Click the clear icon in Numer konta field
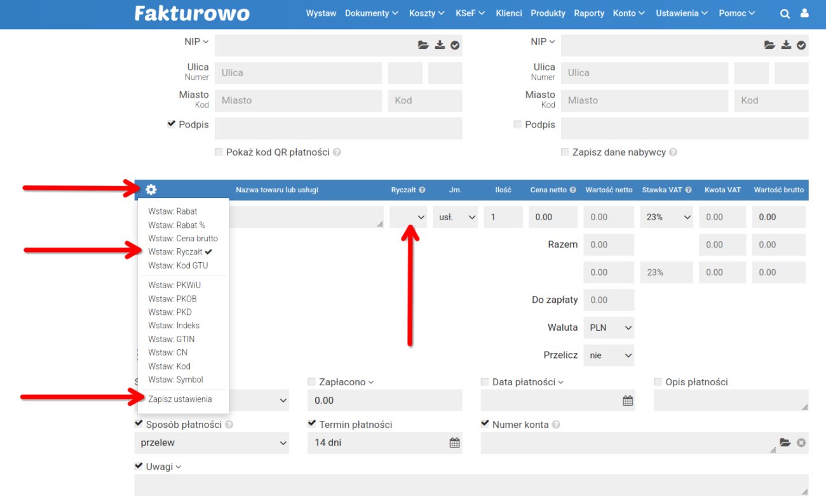This screenshot has width=826, height=504. (801, 442)
